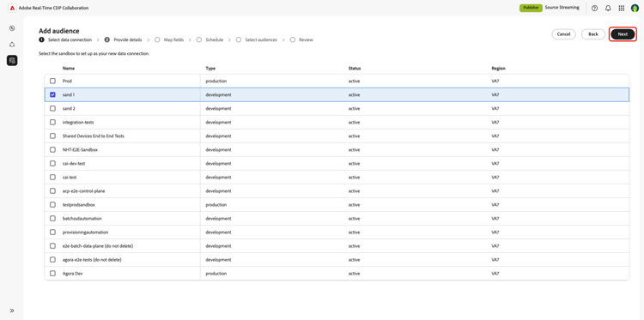Select the sand 2 name cell

coord(69,109)
